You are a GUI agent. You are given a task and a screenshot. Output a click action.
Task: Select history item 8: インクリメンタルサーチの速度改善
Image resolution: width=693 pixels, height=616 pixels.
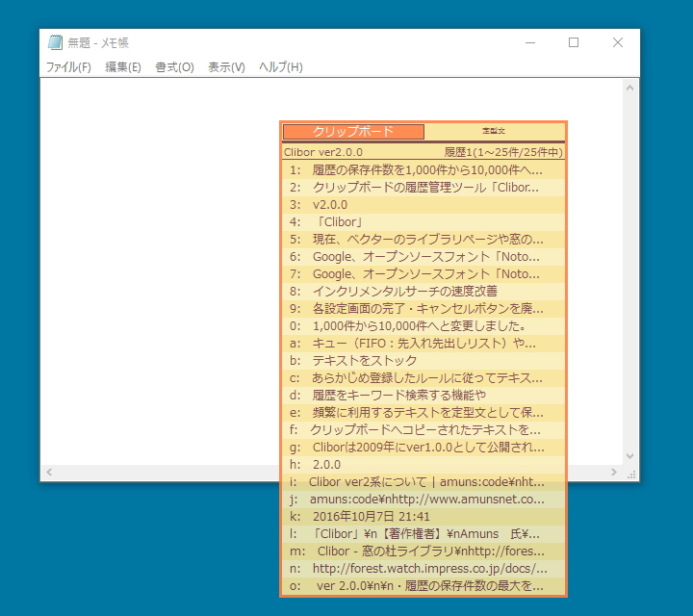(x=423, y=292)
